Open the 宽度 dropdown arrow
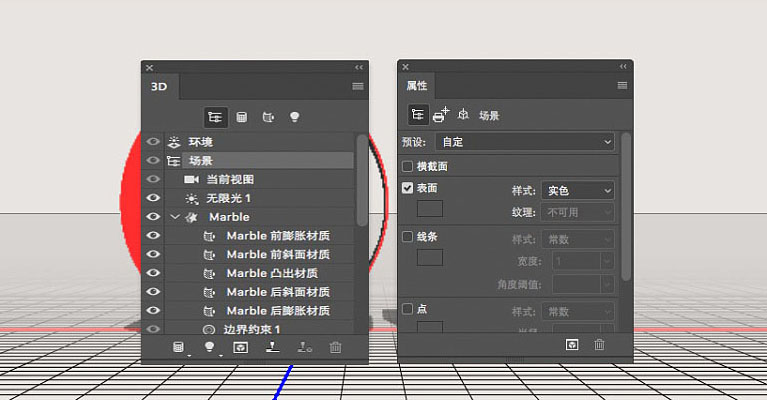 click(x=607, y=261)
